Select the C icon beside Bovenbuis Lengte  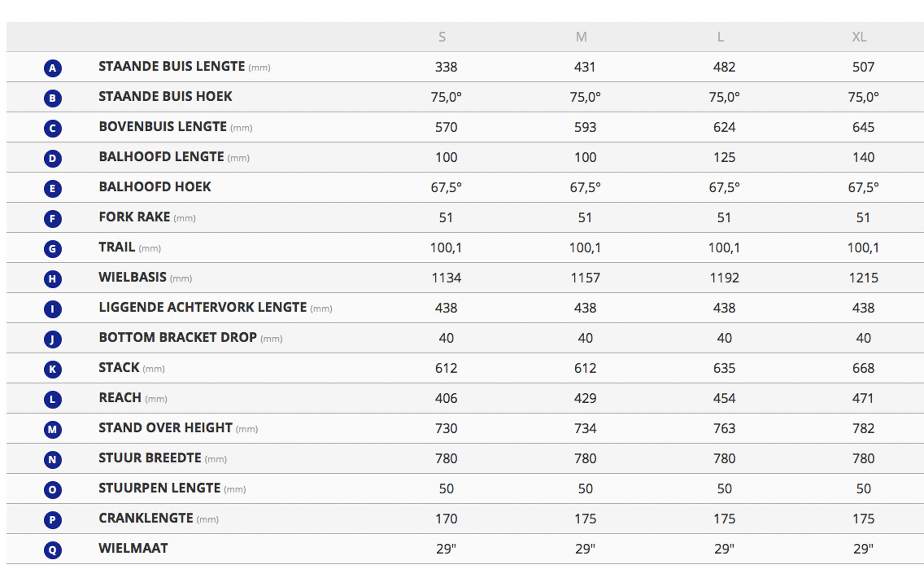click(x=52, y=128)
